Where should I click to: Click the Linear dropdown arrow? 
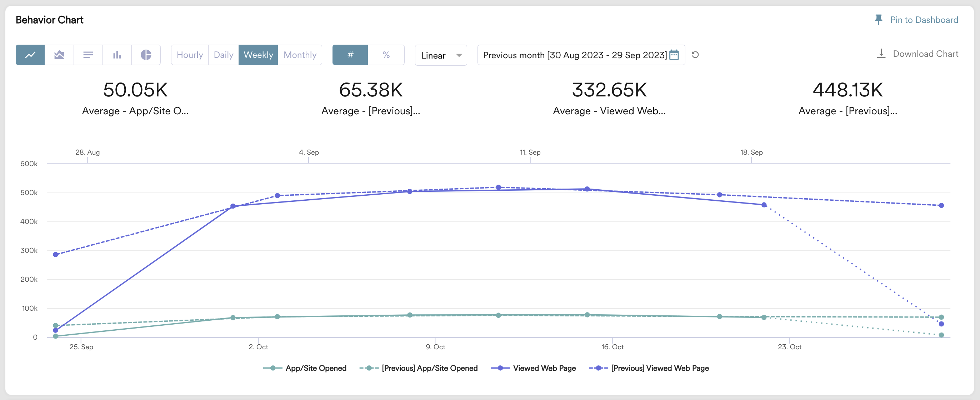pyautogui.click(x=459, y=55)
